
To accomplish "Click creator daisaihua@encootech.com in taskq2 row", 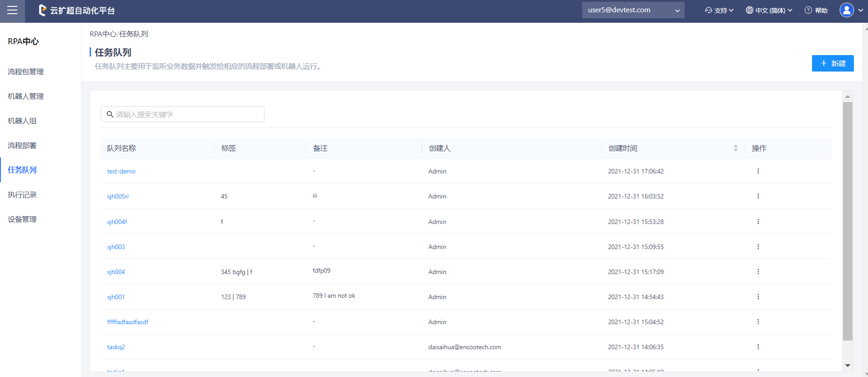I will (x=465, y=347).
